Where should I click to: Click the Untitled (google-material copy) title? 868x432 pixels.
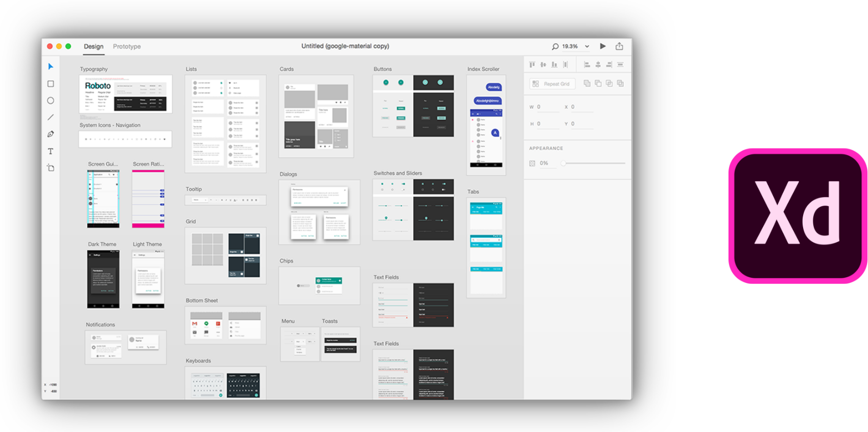[x=345, y=46]
